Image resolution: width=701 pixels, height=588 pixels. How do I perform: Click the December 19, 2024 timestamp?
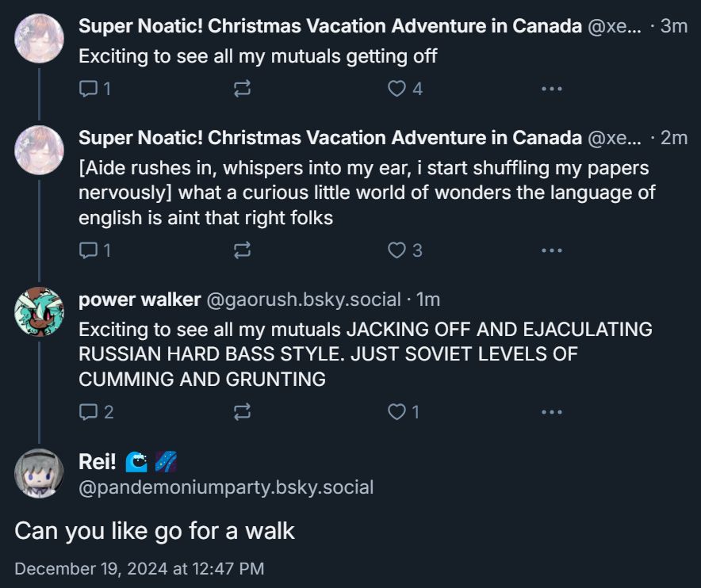[140, 568]
